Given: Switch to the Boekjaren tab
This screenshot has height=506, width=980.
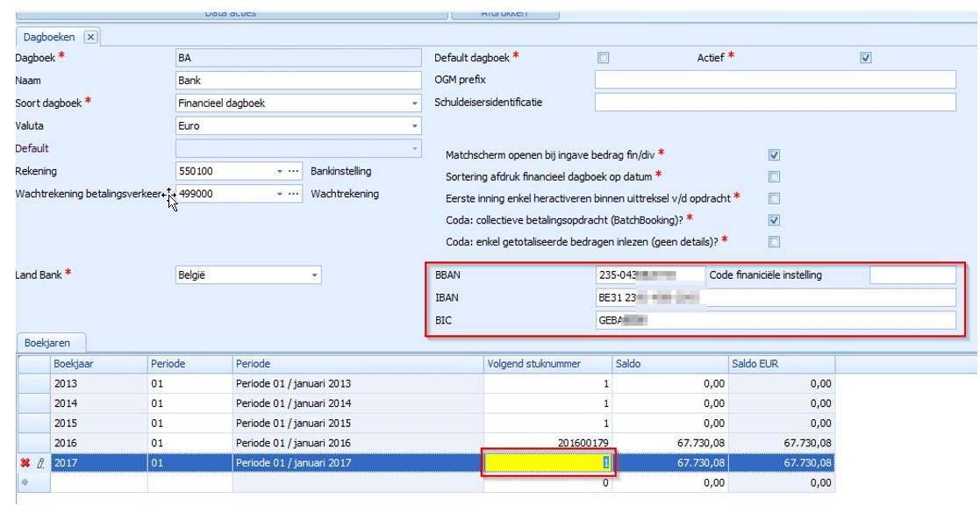Looking at the screenshot, I should point(47,344).
